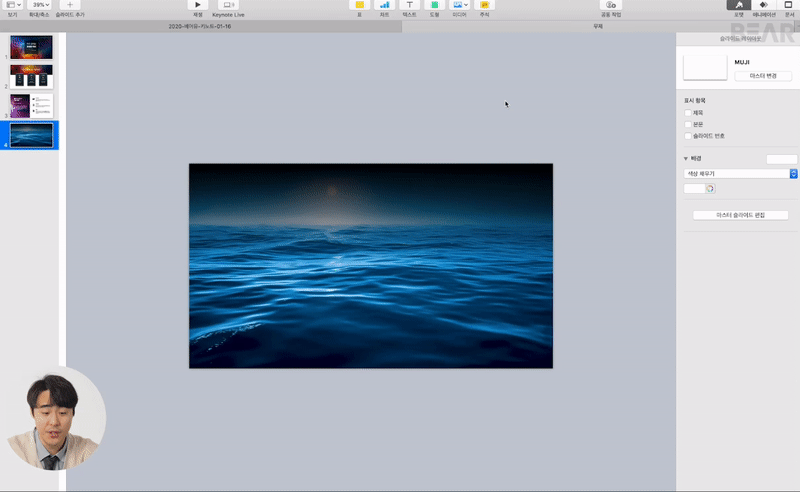Switch to the Document (문서) inspector

point(788,5)
